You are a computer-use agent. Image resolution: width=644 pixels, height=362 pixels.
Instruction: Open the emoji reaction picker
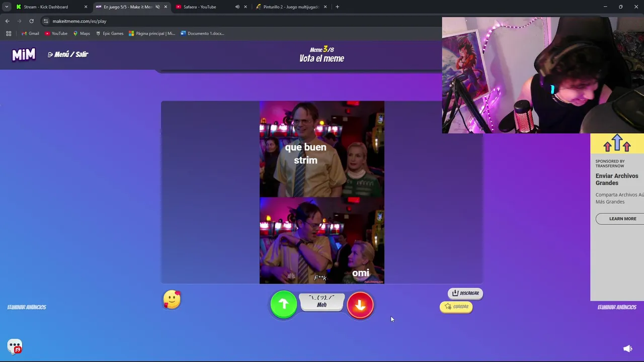[172, 300]
